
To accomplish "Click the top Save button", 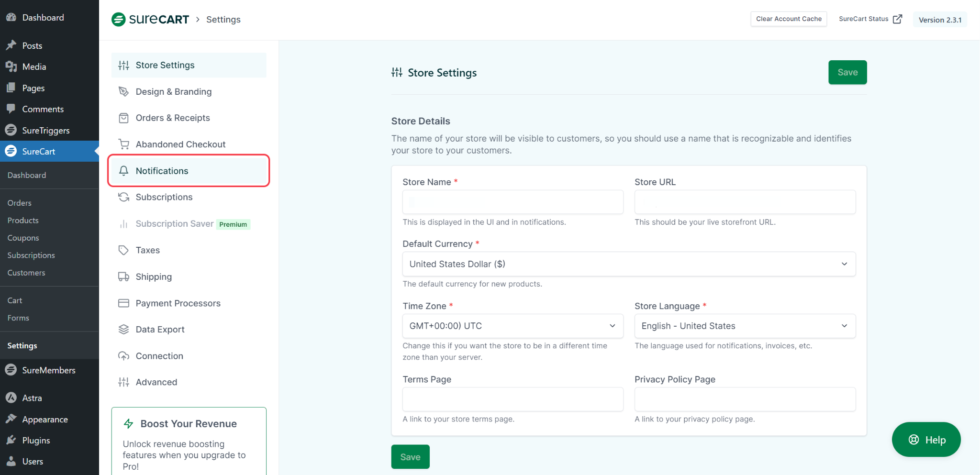I will 847,72.
